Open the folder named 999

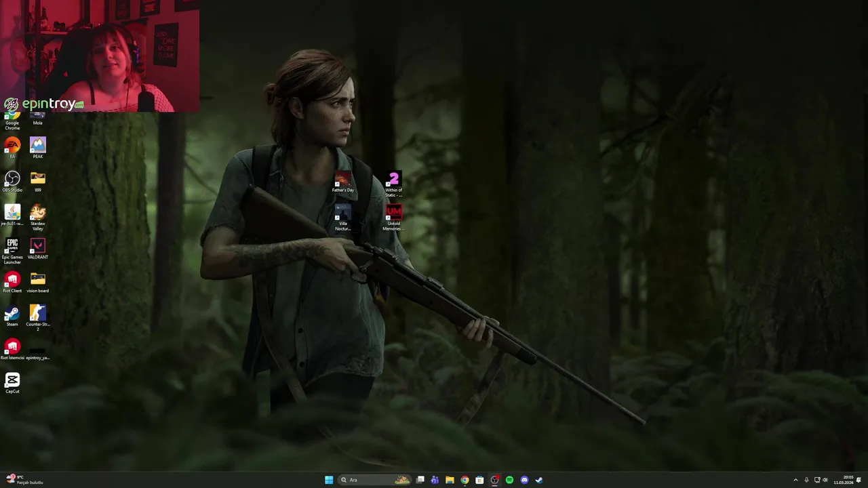38,181
